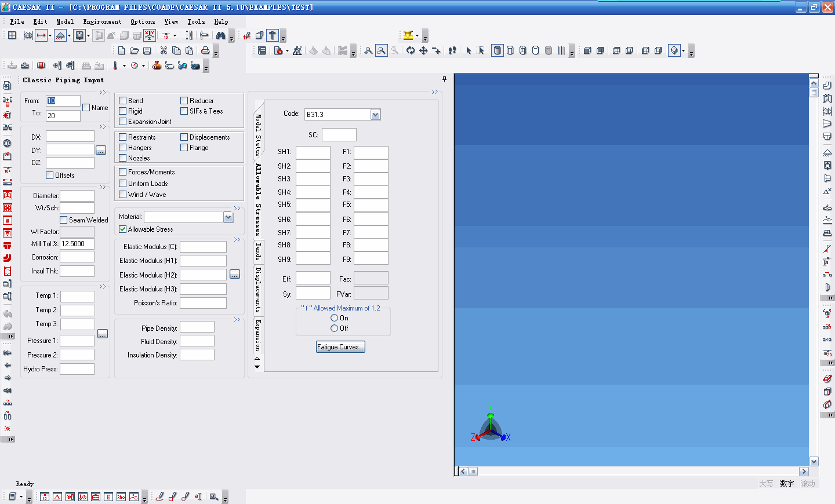Viewport: 835px width, 504px height.
Task: Switch to the Model Status tab
Action: pyautogui.click(x=259, y=134)
